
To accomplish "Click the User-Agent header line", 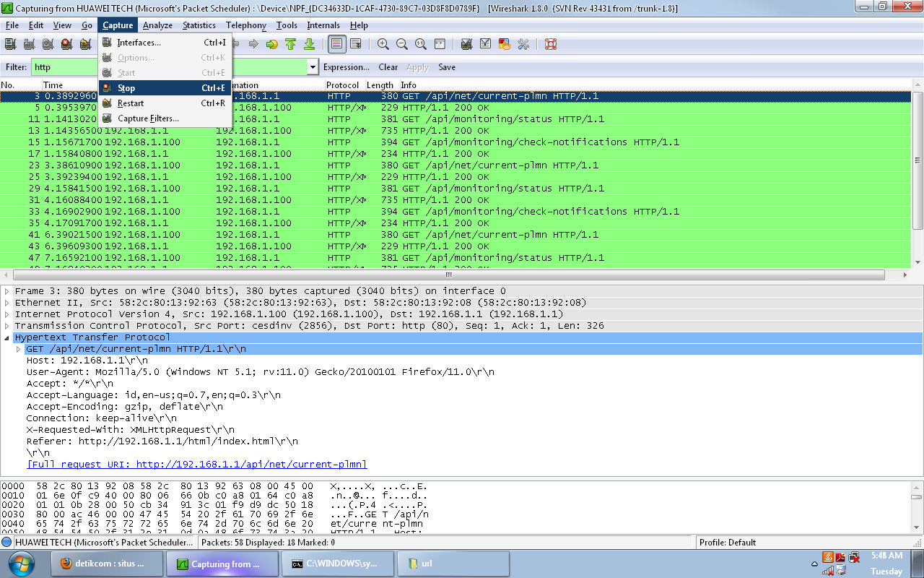I will click(x=261, y=372).
